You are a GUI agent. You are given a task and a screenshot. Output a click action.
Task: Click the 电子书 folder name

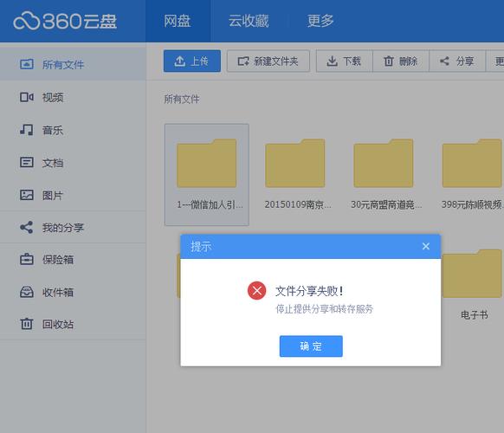click(475, 314)
